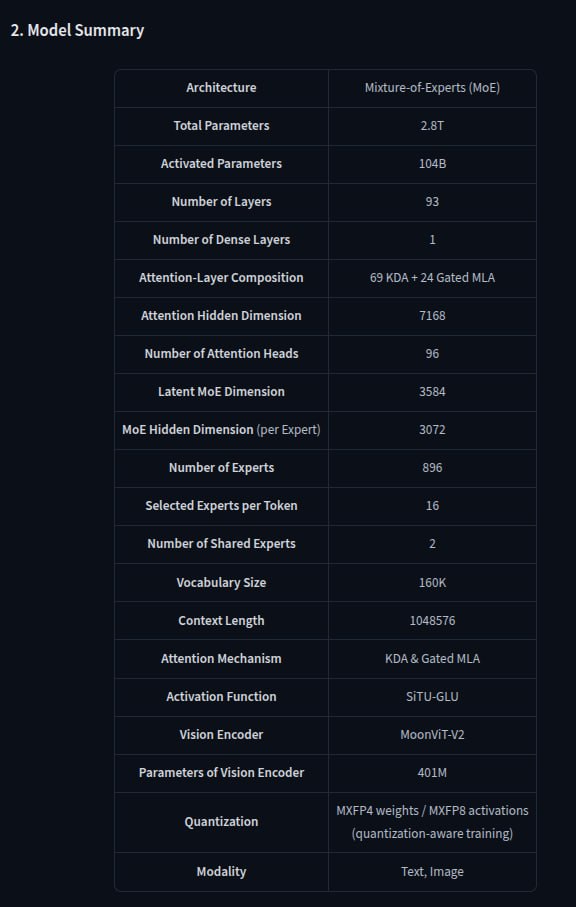Click the Context Length value 1048576

point(432,621)
